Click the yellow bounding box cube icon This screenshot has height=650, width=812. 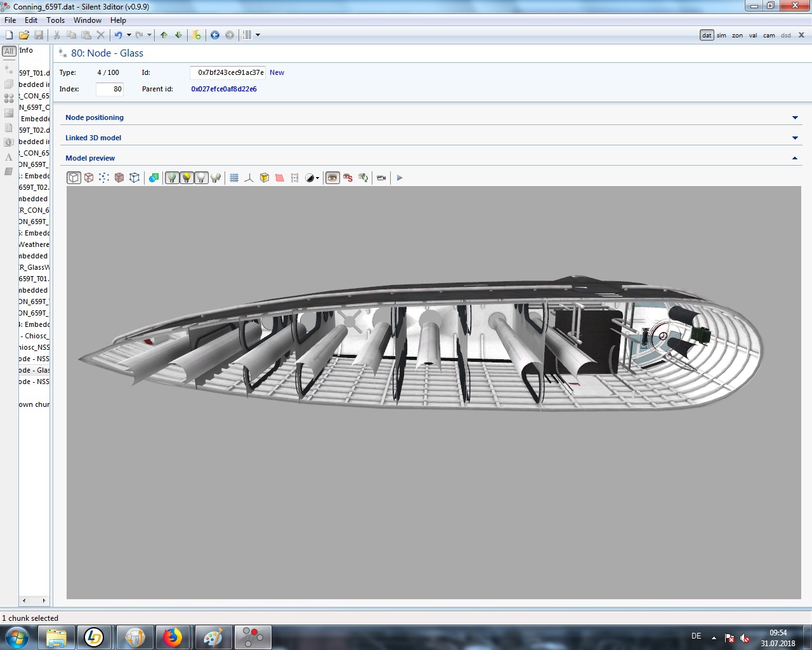265,178
